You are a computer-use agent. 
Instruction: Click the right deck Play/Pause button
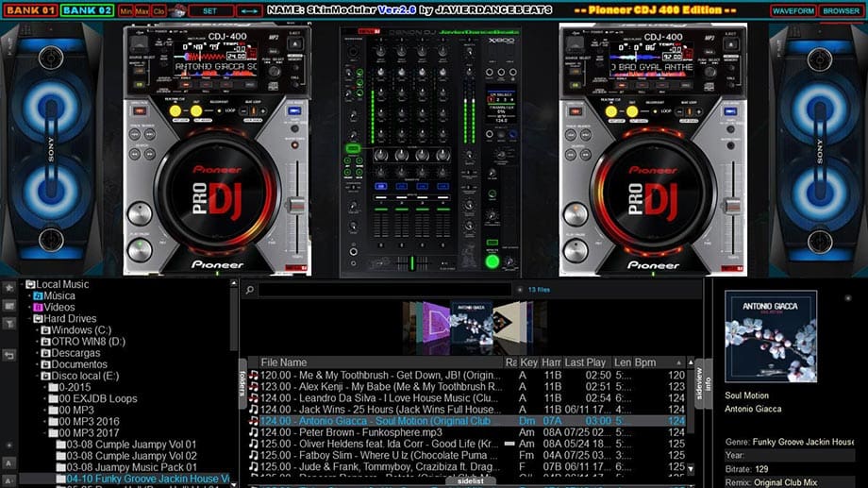click(x=576, y=250)
